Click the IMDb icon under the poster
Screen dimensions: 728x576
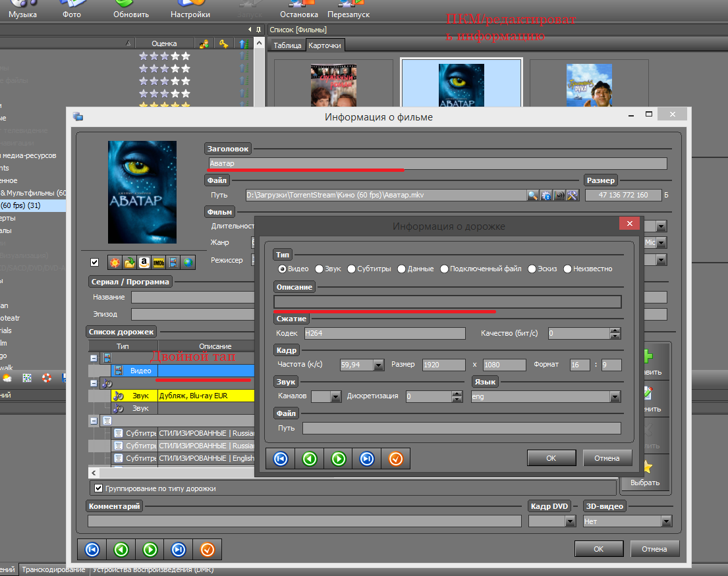click(x=159, y=263)
